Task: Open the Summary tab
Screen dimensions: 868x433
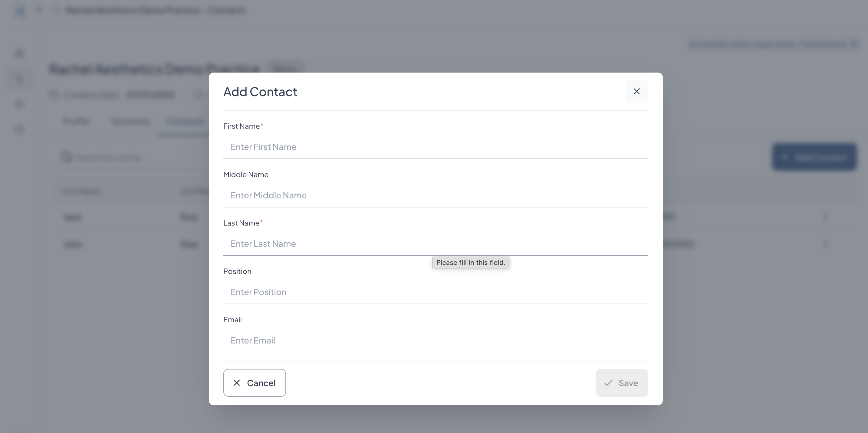Action: tap(130, 121)
